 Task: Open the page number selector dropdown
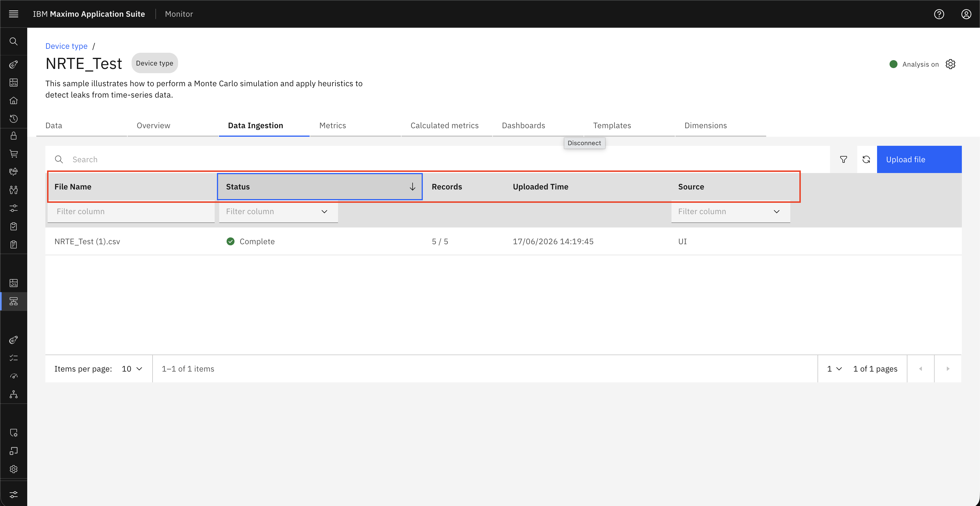point(834,369)
